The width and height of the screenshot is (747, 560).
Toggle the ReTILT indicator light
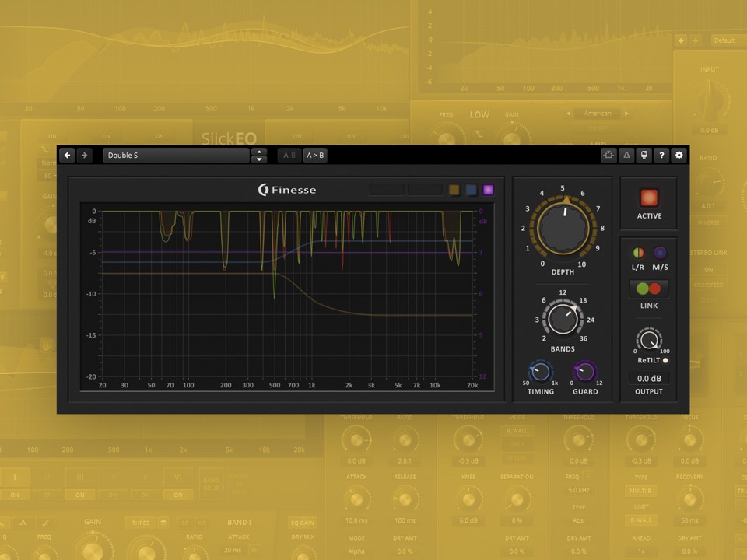(665, 360)
